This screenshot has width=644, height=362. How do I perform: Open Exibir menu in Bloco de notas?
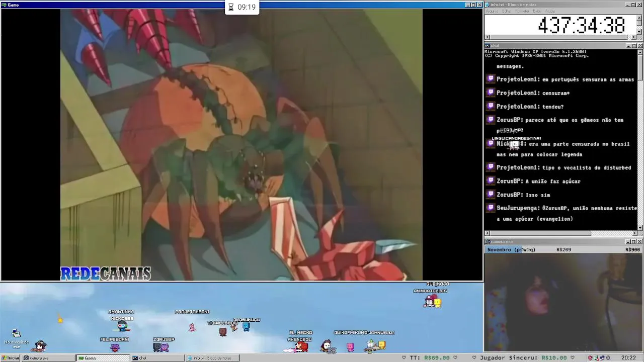point(537,11)
